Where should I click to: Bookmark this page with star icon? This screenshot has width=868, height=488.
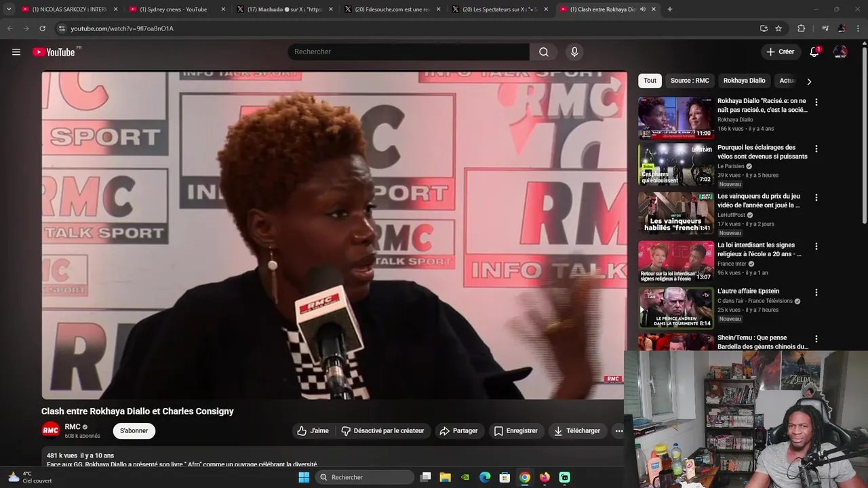(778, 28)
